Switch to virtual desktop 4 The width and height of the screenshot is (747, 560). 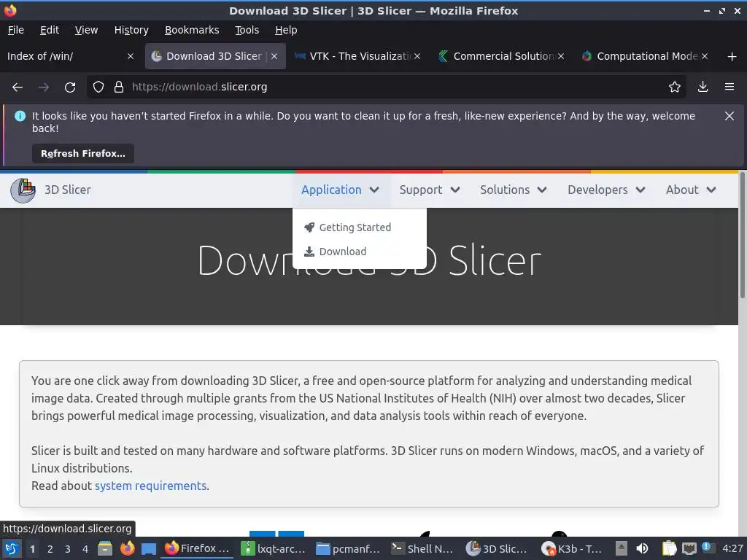click(85, 549)
